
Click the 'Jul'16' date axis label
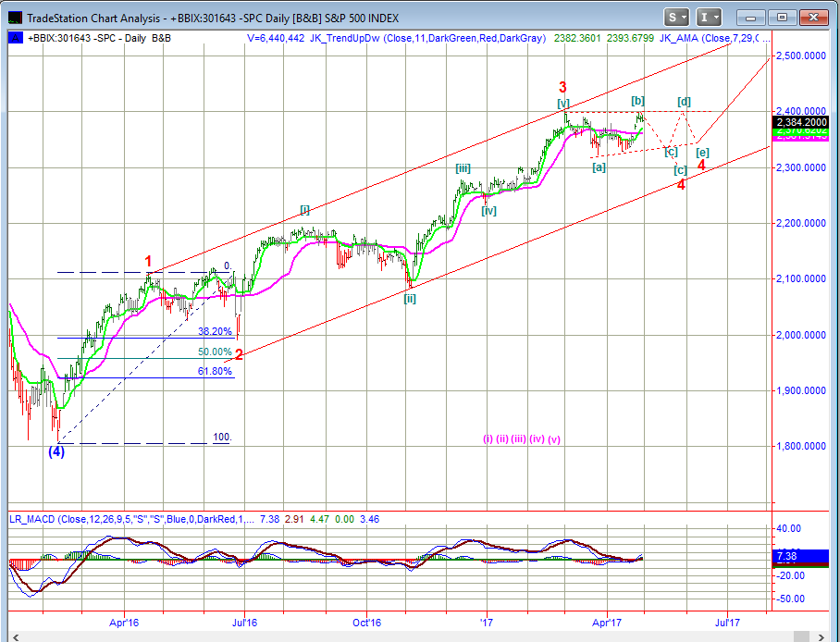click(244, 623)
